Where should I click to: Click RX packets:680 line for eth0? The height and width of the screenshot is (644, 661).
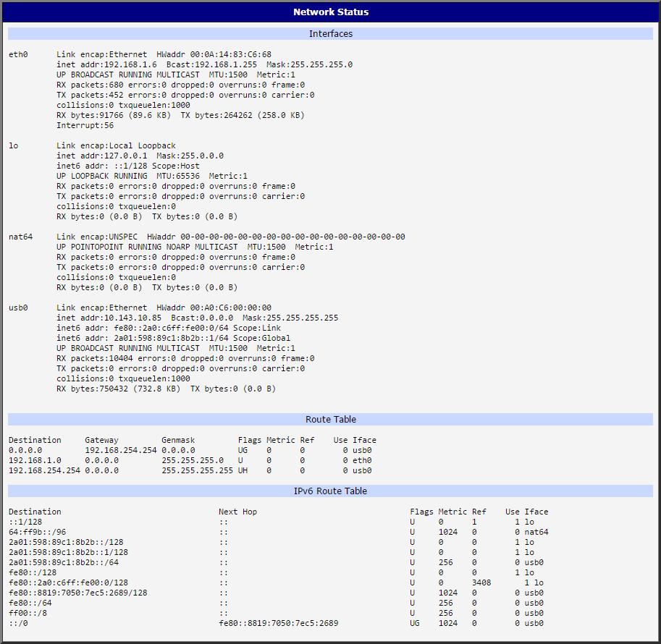tap(180, 85)
